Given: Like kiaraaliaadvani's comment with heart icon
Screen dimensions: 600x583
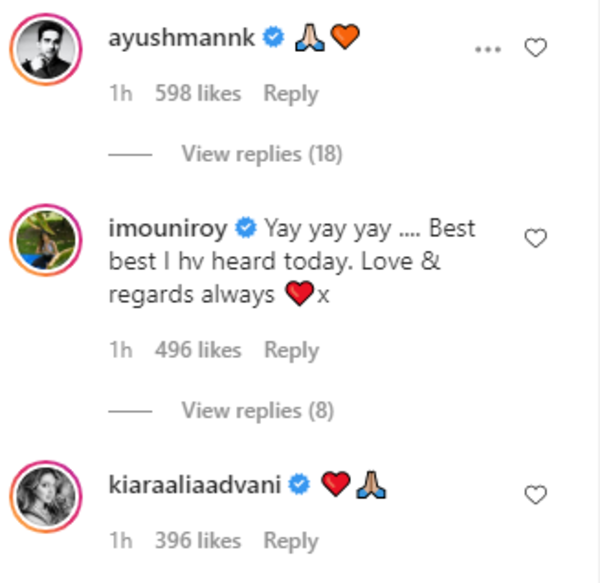Looking at the screenshot, I should pos(535,494).
